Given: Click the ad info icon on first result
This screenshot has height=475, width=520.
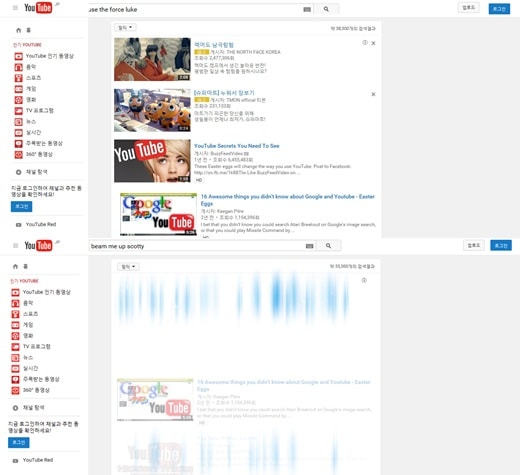Looking at the screenshot, I should pyautogui.click(x=365, y=43).
